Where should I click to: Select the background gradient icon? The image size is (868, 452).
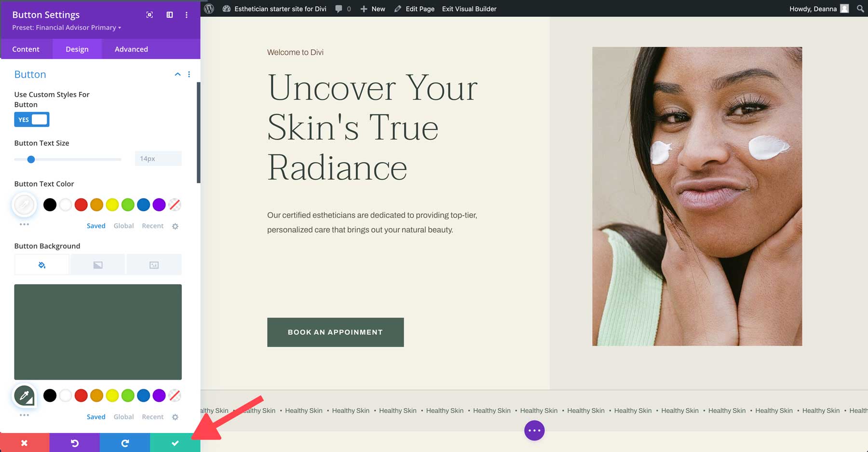pyautogui.click(x=97, y=264)
